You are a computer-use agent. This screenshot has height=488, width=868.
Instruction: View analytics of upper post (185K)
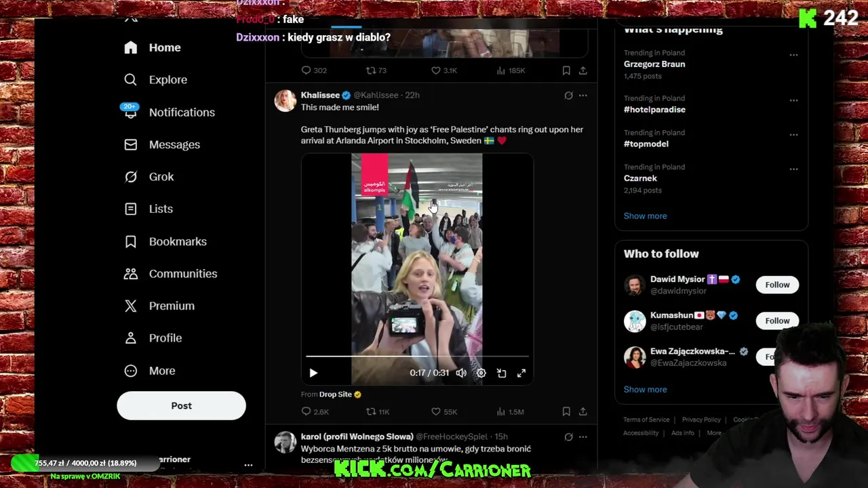click(511, 70)
